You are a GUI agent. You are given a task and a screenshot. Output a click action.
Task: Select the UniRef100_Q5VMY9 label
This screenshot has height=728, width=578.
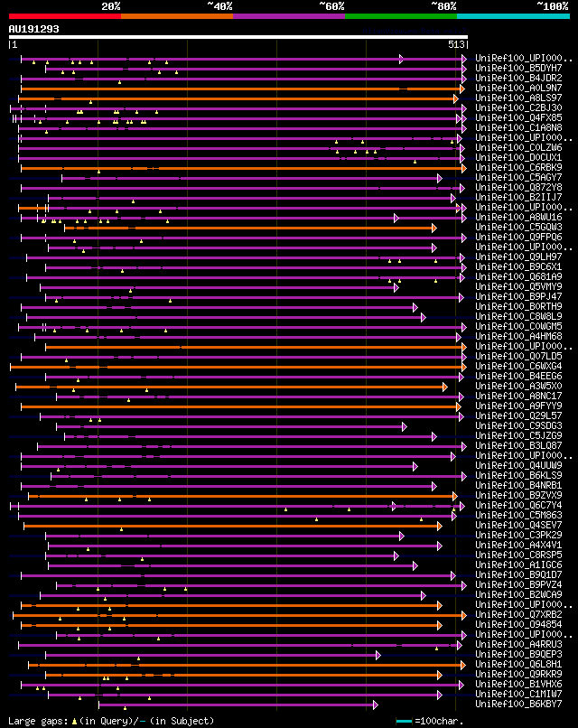[518, 286]
